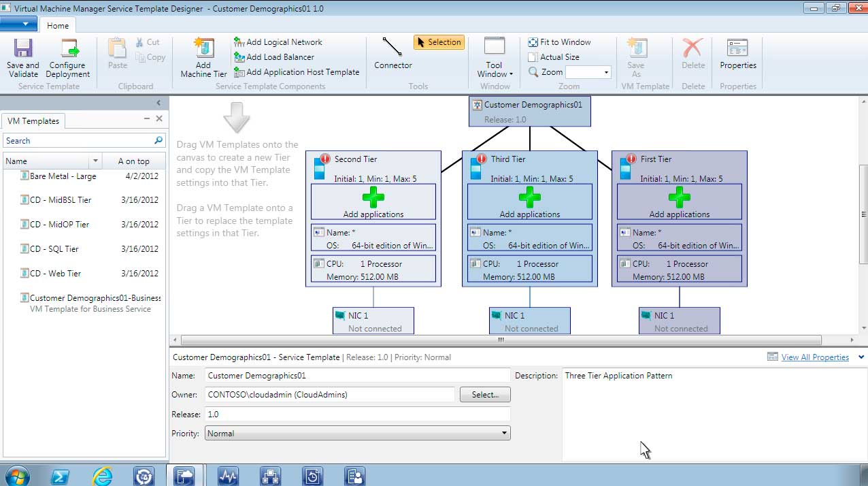Open the Name column dropdown arrow

pos(96,161)
